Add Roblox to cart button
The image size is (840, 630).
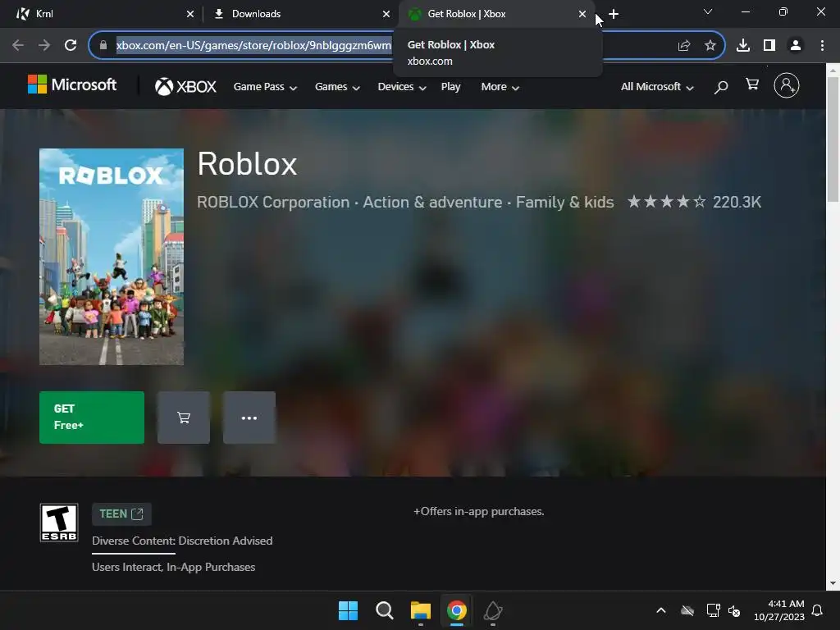pyautogui.click(x=184, y=418)
